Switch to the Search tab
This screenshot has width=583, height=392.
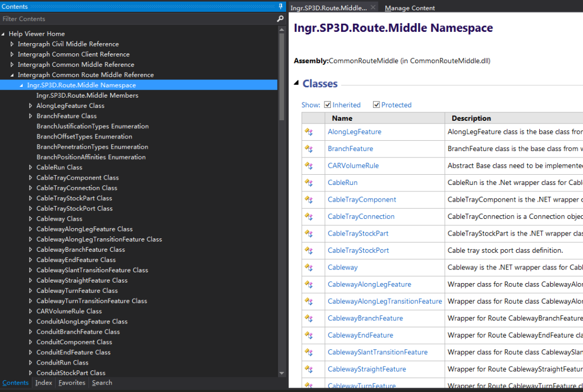pos(102,383)
